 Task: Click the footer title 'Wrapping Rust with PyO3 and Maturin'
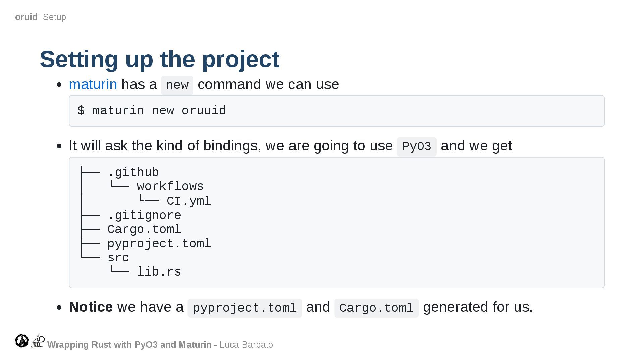129,345
